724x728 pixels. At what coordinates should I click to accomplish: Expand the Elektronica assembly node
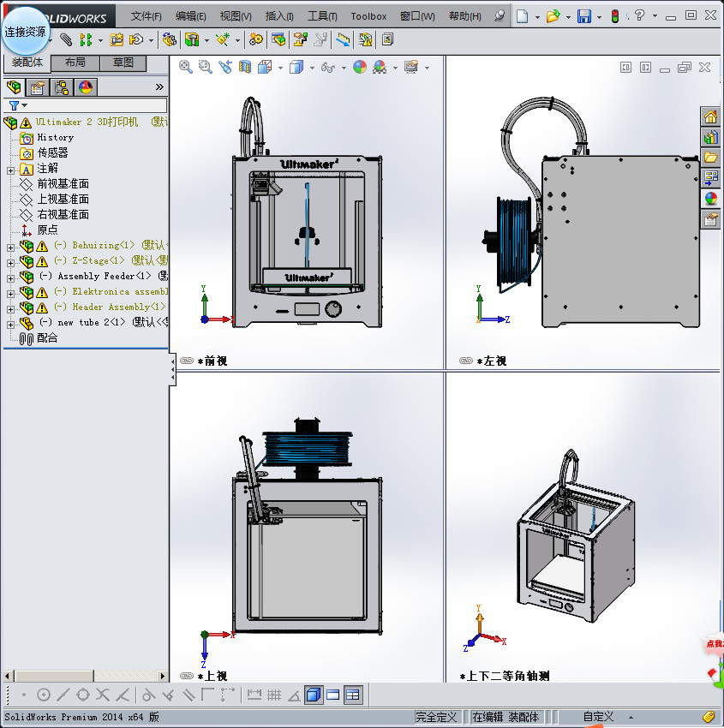[x=10, y=294]
